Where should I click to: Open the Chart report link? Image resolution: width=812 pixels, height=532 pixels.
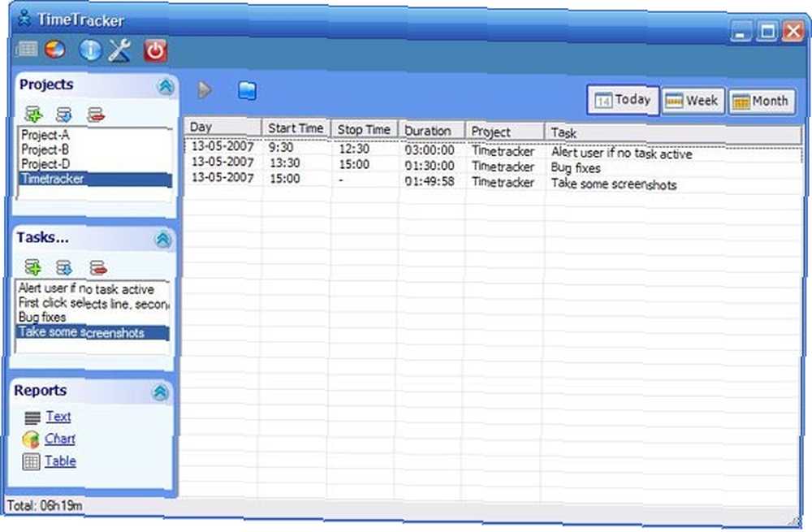[59, 439]
